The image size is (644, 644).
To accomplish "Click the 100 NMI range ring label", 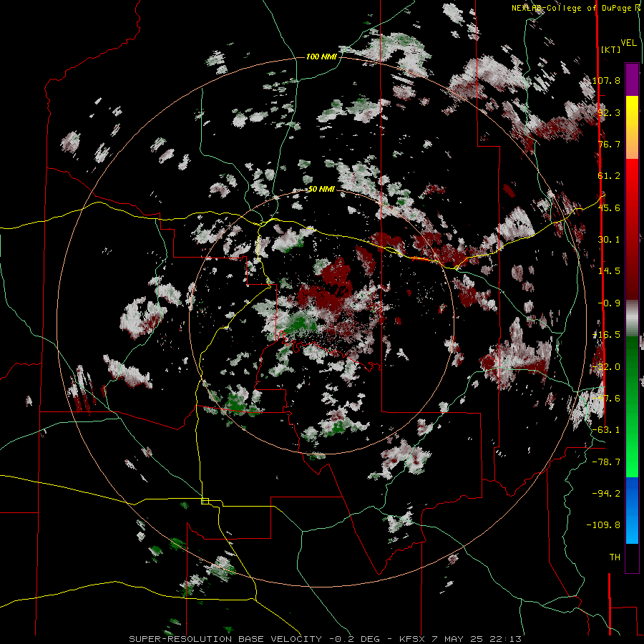I will [x=321, y=57].
